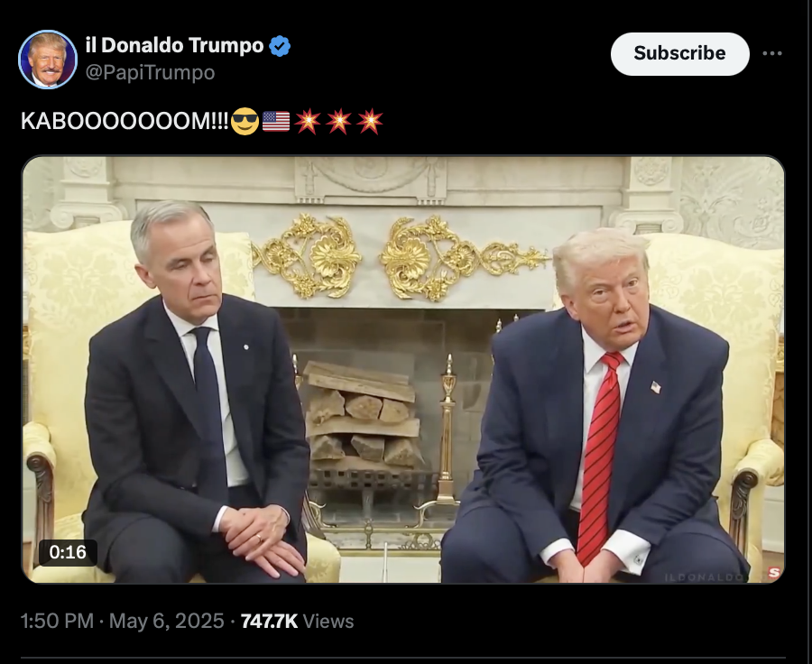Click the sunglasses smiley emoji

[245, 121]
